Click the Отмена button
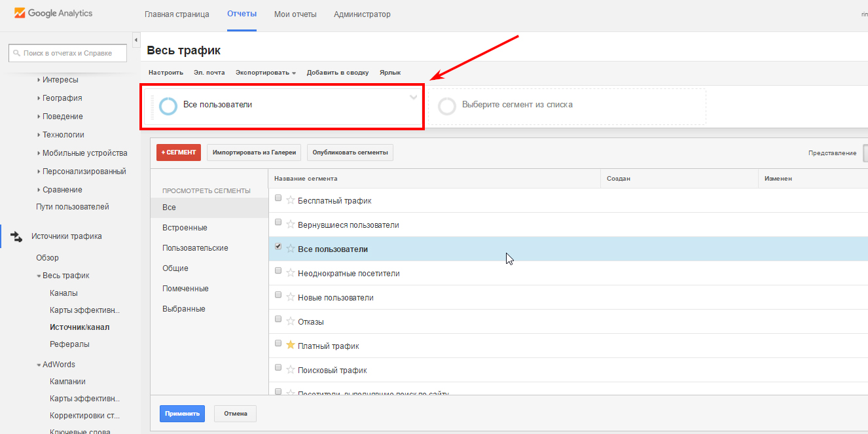Image resolution: width=868 pixels, height=434 pixels. click(x=235, y=414)
